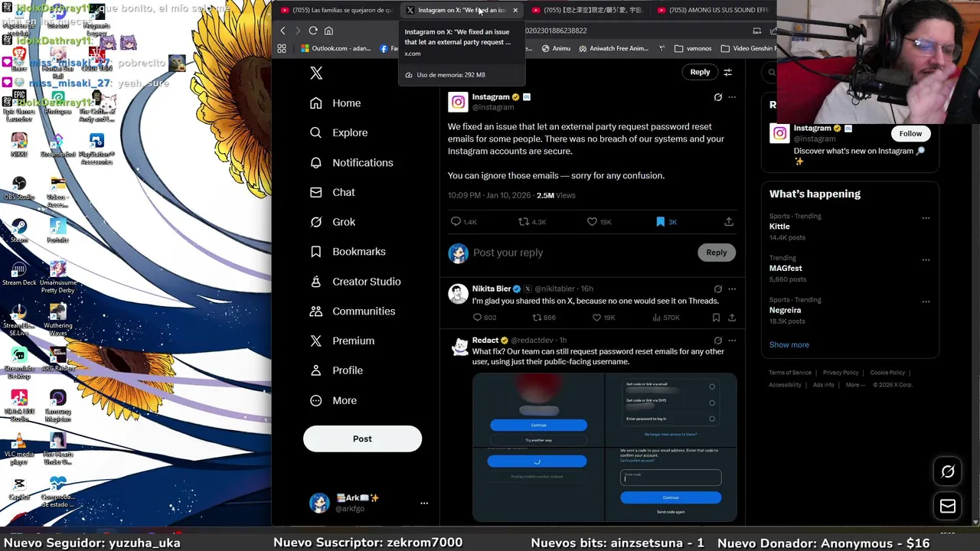Open Steam desktop icon
980x551 pixels.
19,230
